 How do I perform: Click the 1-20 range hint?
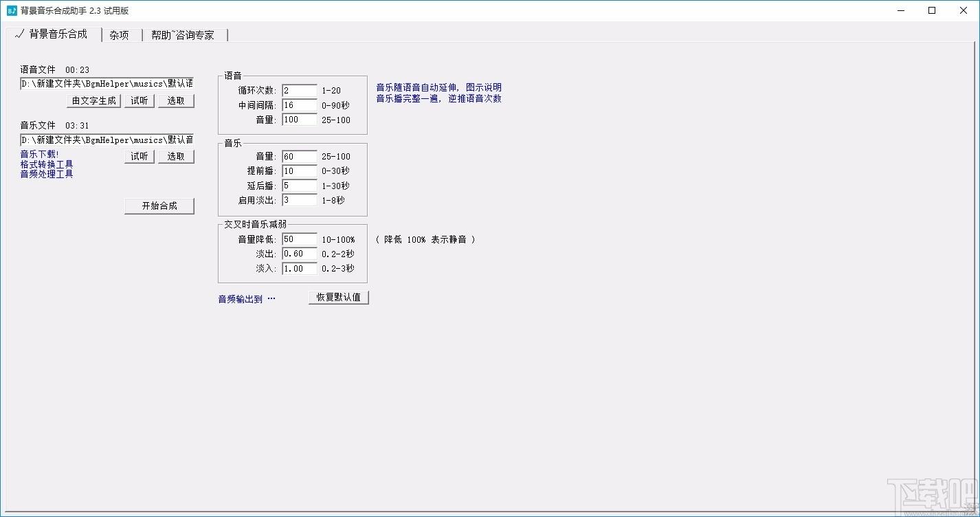[x=331, y=91]
